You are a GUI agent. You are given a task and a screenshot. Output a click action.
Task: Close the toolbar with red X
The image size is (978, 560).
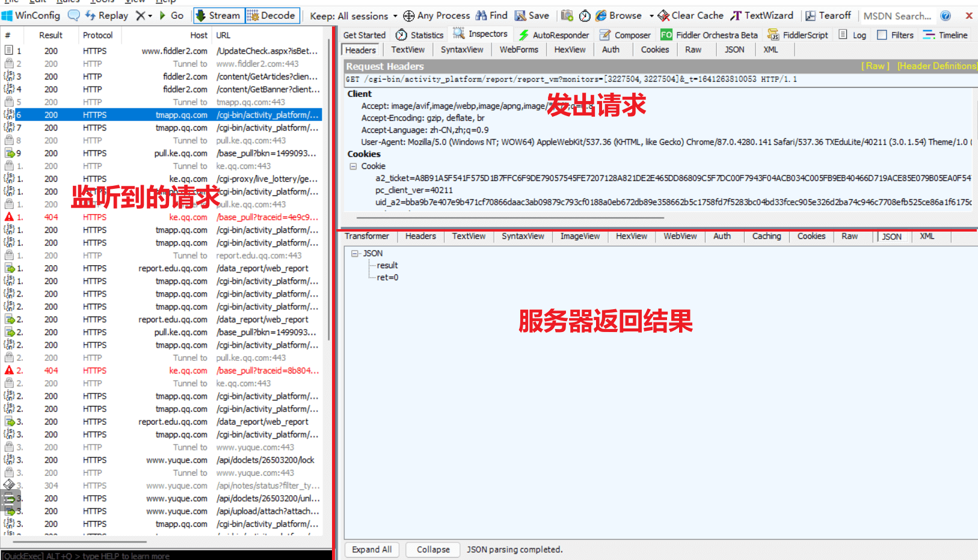pos(969,16)
